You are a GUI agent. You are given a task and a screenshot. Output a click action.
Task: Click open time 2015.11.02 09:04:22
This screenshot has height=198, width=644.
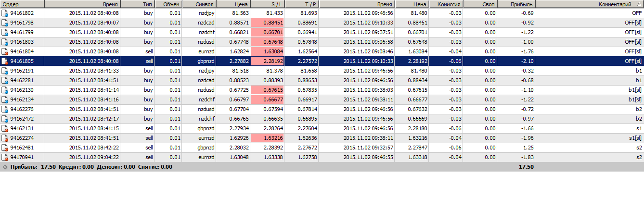point(94,157)
